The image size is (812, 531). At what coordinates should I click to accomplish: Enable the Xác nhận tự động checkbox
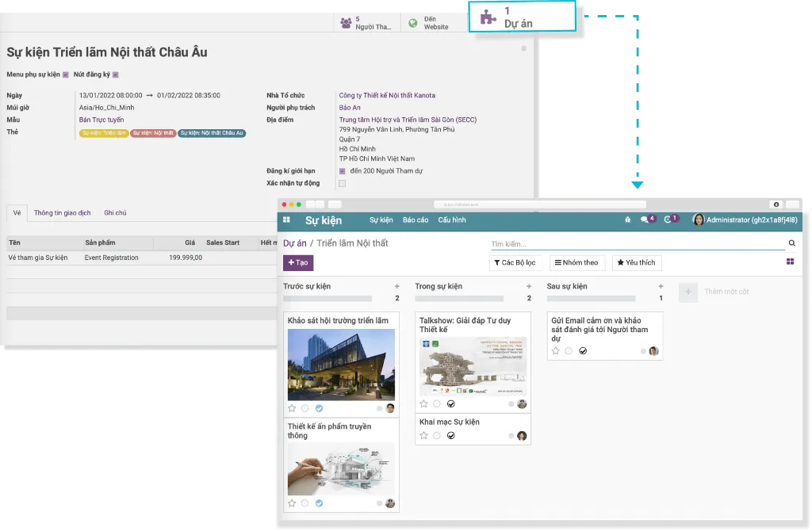coord(343,183)
